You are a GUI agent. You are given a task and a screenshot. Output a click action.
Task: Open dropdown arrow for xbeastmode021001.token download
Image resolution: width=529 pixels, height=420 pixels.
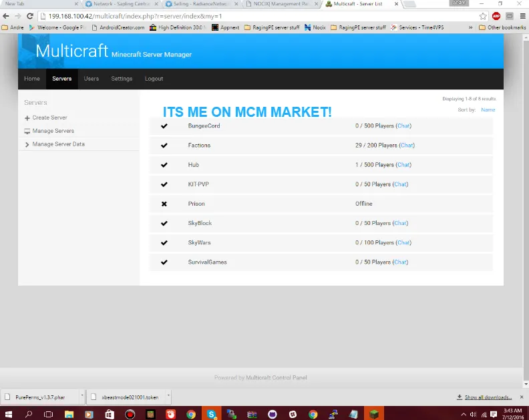(x=168, y=395)
